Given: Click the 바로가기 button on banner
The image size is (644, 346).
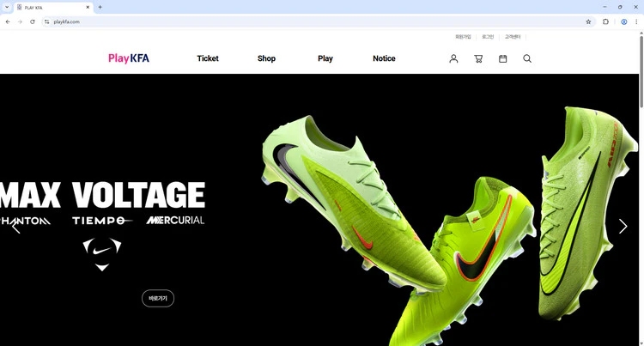Looking at the screenshot, I should coord(158,298).
